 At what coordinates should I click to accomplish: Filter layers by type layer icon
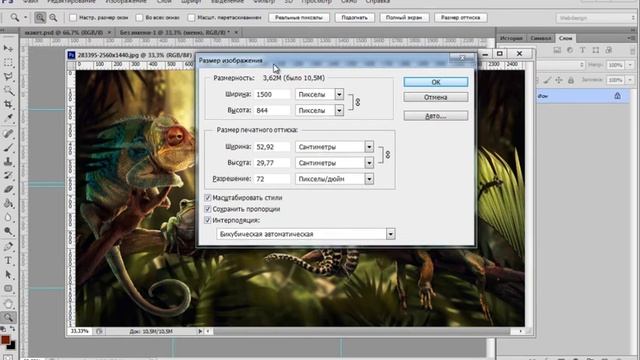click(x=582, y=50)
